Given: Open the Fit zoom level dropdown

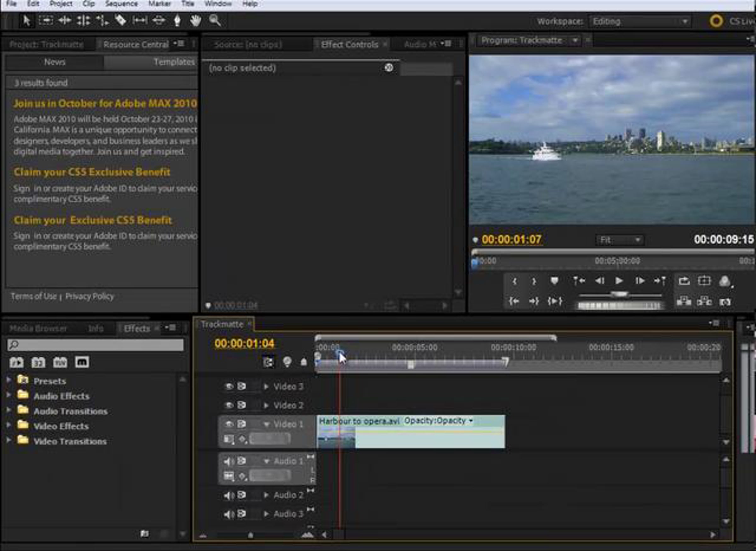Looking at the screenshot, I should point(620,240).
